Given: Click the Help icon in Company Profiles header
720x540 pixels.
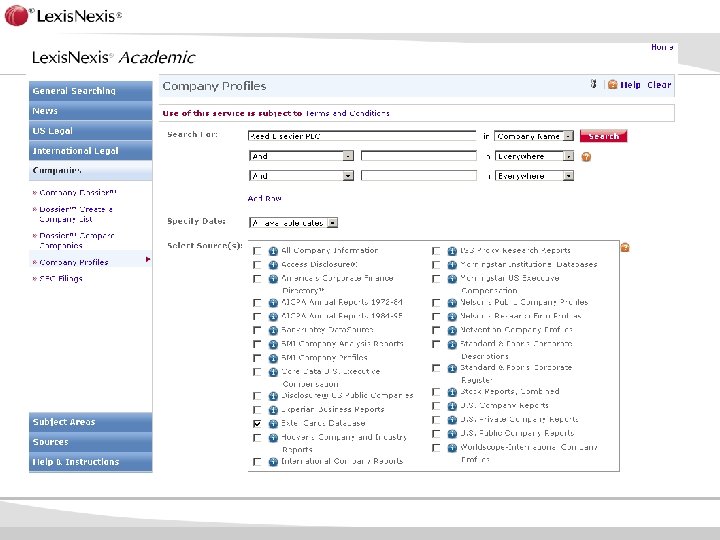Looking at the screenshot, I should click(x=612, y=84).
